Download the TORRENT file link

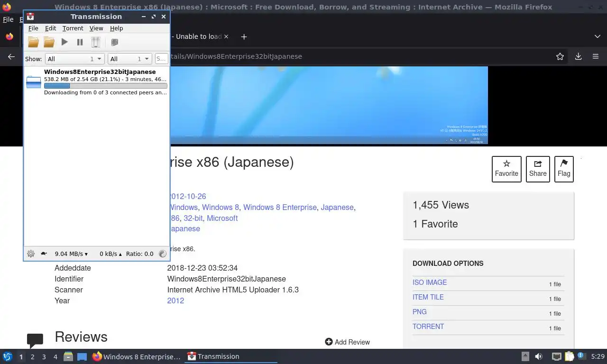tap(428, 327)
